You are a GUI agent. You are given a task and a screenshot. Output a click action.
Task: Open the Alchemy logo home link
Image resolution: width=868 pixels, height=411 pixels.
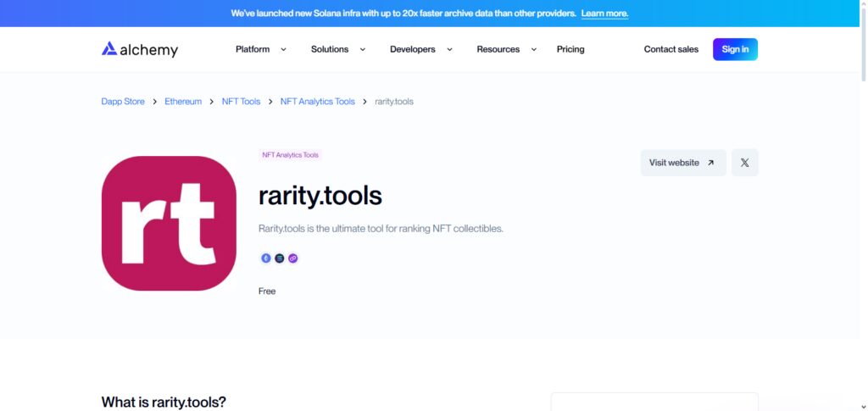[x=140, y=49]
